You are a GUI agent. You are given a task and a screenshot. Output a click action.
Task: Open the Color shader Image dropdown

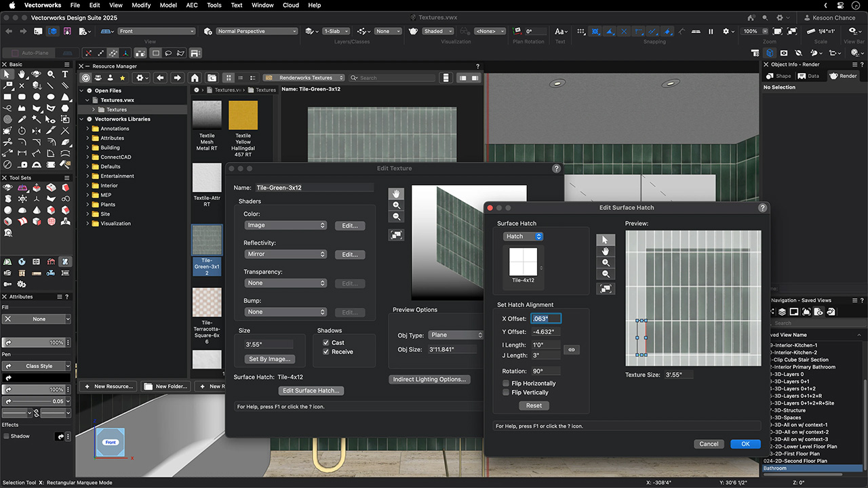[x=285, y=226]
